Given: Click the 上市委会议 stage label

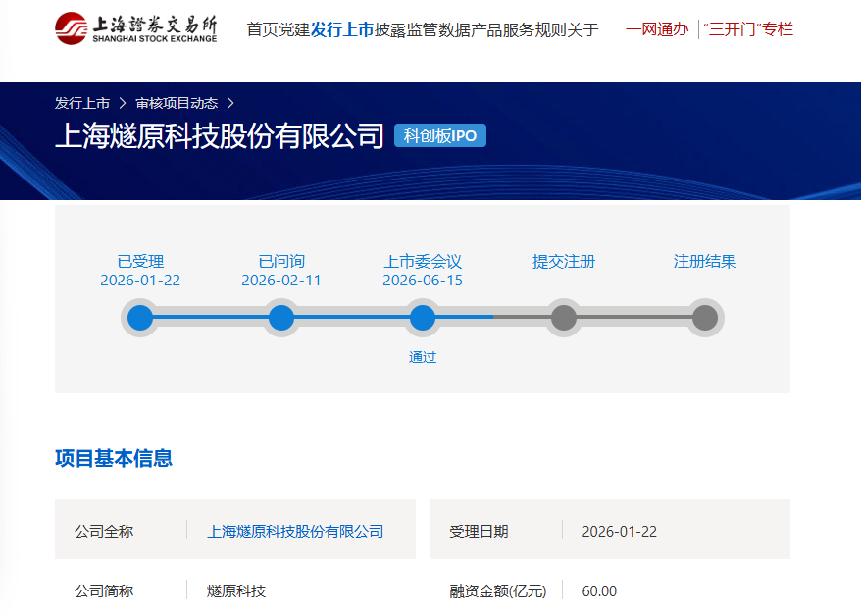Looking at the screenshot, I should (x=423, y=261).
